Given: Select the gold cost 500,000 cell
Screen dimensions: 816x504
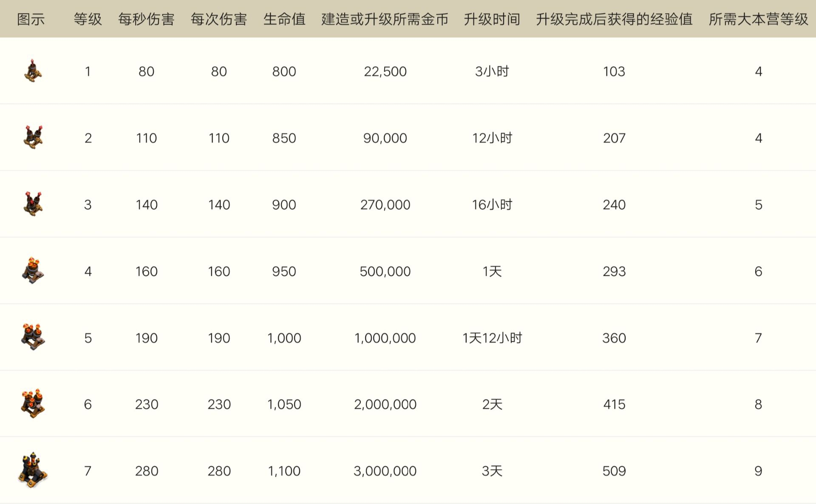Looking at the screenshot, I should click(x=385, y=272).
